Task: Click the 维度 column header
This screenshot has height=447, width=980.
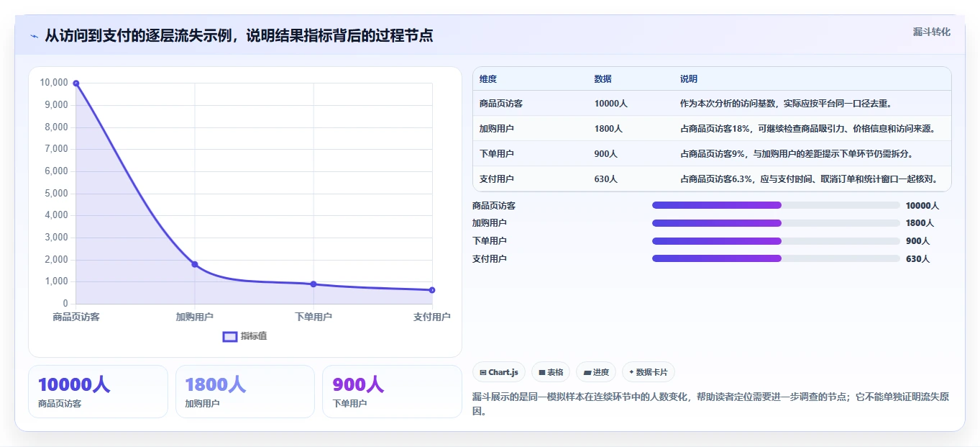Action: (x=488, y=79)
